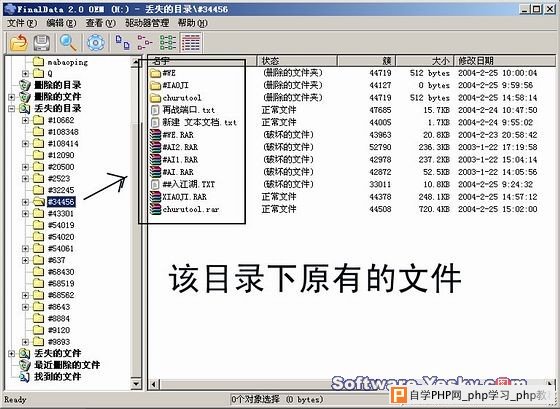Open the 文件(F) menu
The height and width of the screenshot is (409, 560).
[x=22, y=23]
